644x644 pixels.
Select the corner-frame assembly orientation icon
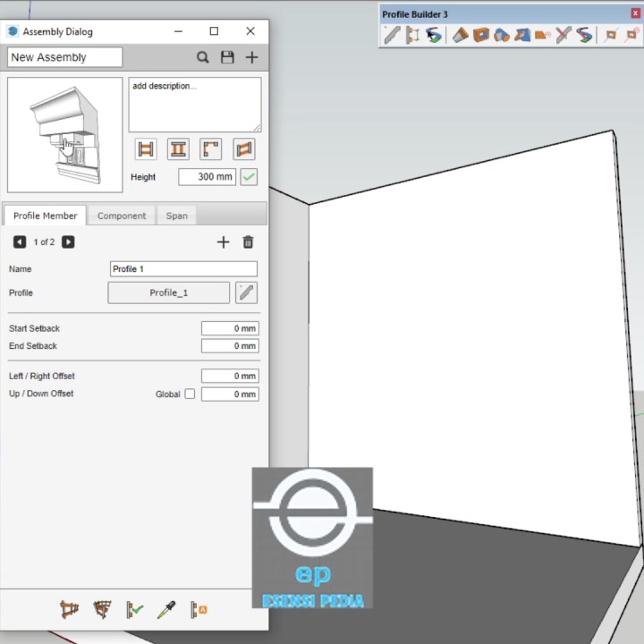point(211,148)
